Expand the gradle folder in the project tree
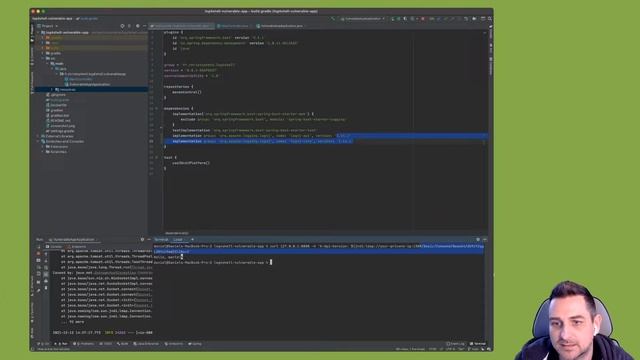Viewport: 640px width, 360px height. point(43,53)
